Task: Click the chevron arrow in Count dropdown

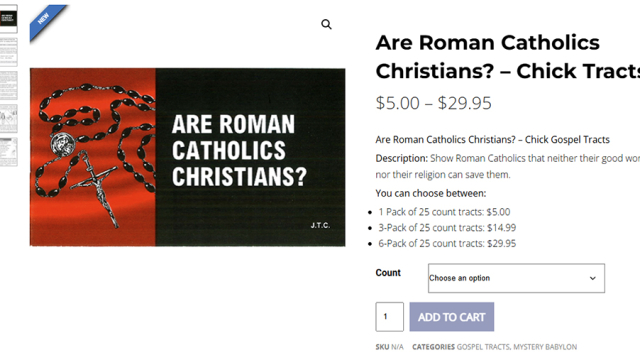Action: 593,278
